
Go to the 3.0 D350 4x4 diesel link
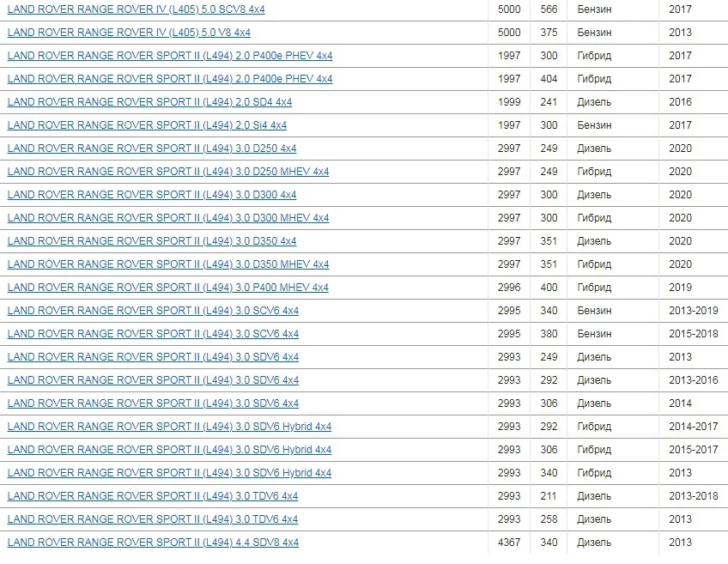tap(152, 241)
